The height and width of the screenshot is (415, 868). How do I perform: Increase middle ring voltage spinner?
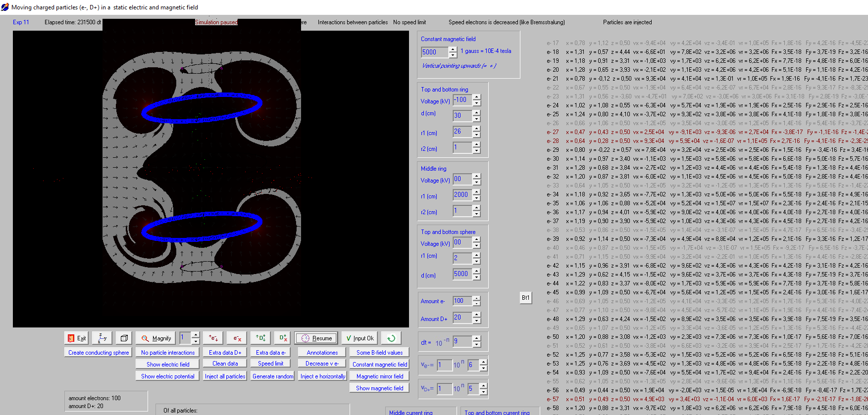476,176
